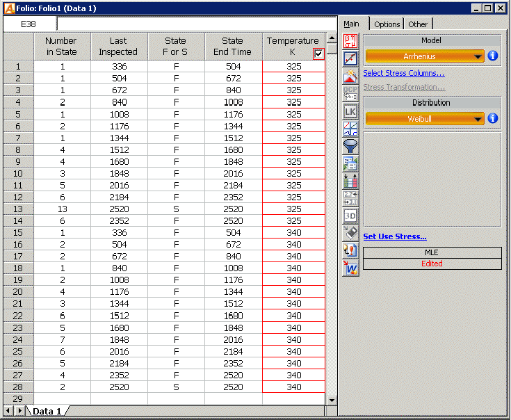Viewport: 511px width, 420px height.
Task: Select the Data 1 sheet tab
Action: tap(46, 411)
